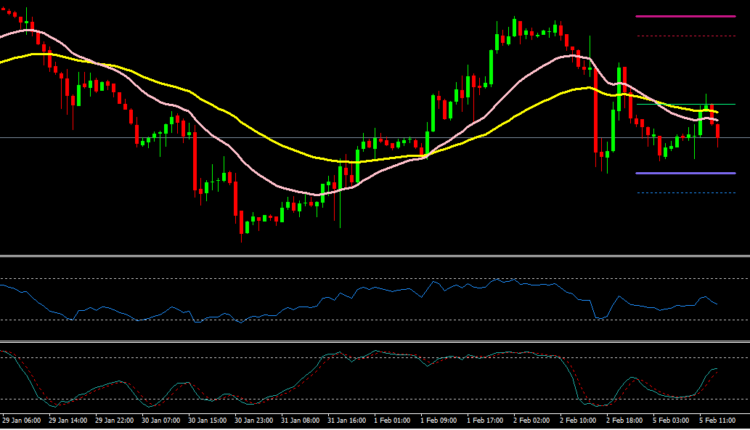Click the '2 Feb 02:00' time label
This screenshot has width=750, height=430.
(x=534, y=422)
